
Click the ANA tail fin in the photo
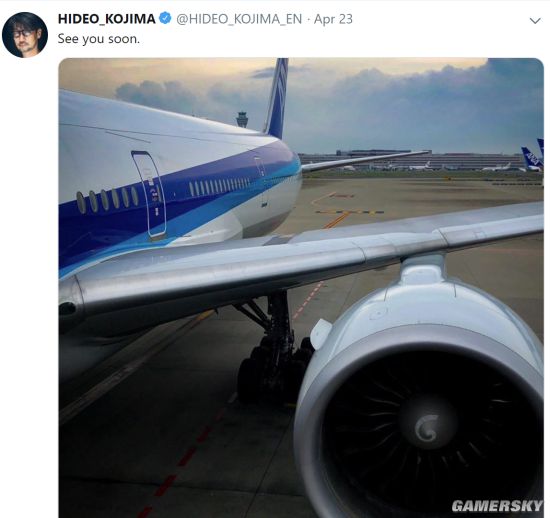[x=277, y=98]
